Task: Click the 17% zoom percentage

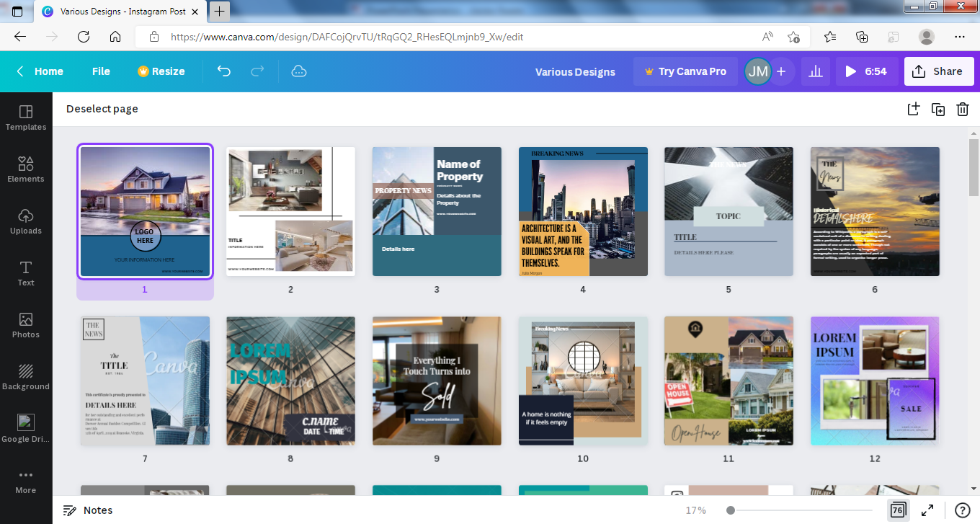Action: coord(695,510)
